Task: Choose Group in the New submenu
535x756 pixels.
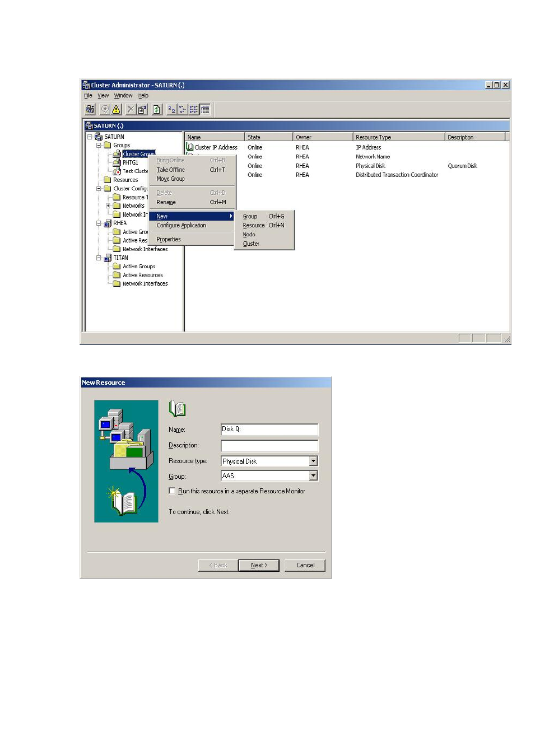Action: pos(264,216)
